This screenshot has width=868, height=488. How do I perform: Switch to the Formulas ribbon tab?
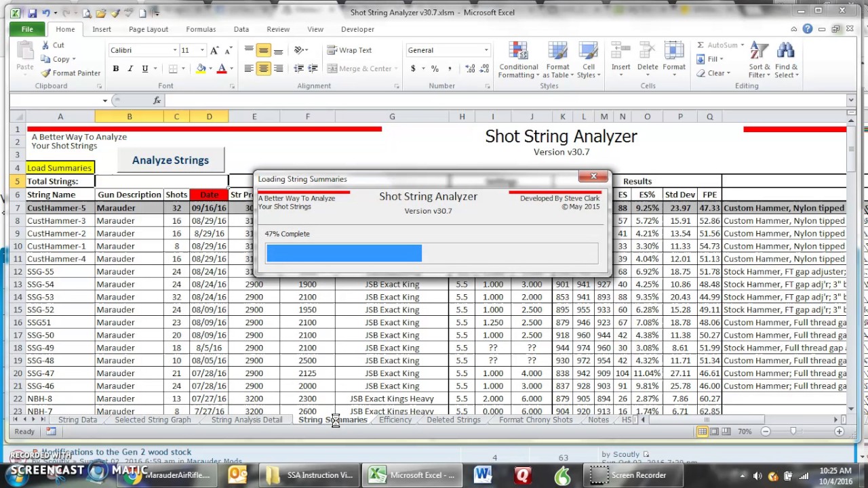click(x=201, y=29)
